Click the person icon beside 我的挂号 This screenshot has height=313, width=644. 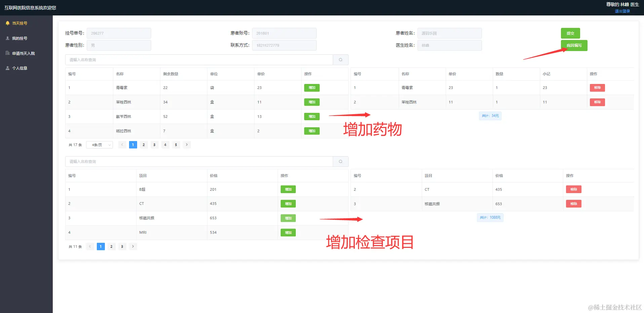click(7, 38)
